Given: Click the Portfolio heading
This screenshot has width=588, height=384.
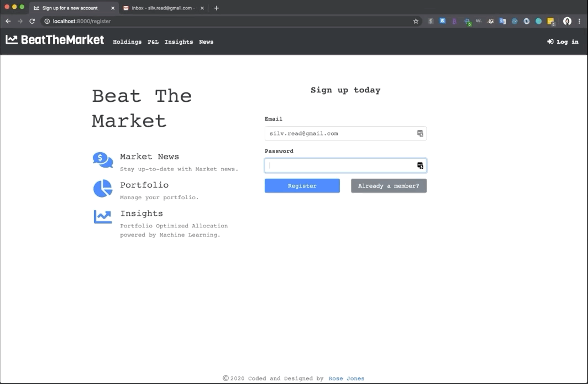Looking at the screenshot, I should pos(144,185).
